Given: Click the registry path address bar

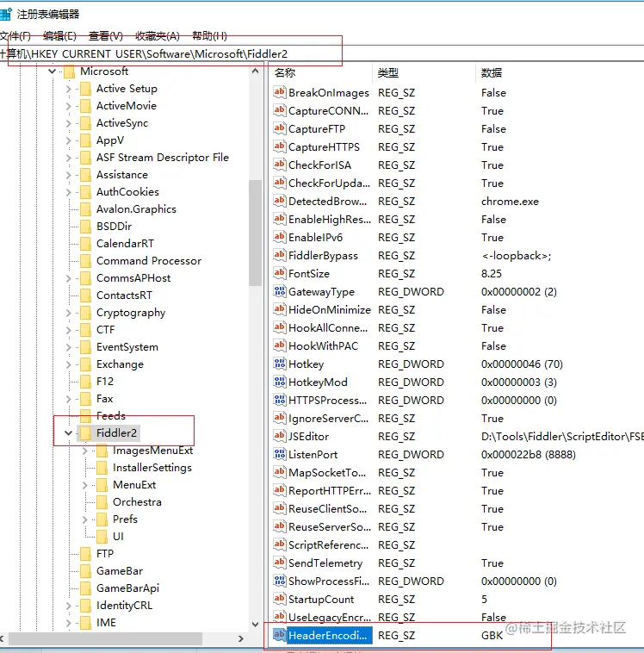Looking at the screenshot, I should click(322, 53).
